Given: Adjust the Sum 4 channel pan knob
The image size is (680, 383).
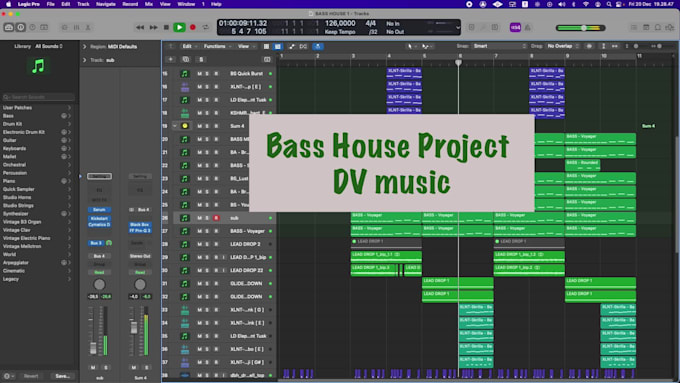Looking at the screenshot, I should pyautogui.click(x=140, y=285).
